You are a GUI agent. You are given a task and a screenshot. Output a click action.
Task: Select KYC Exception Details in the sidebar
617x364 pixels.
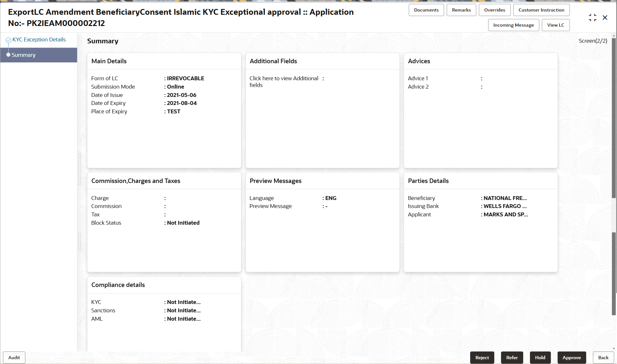(39, 39)
